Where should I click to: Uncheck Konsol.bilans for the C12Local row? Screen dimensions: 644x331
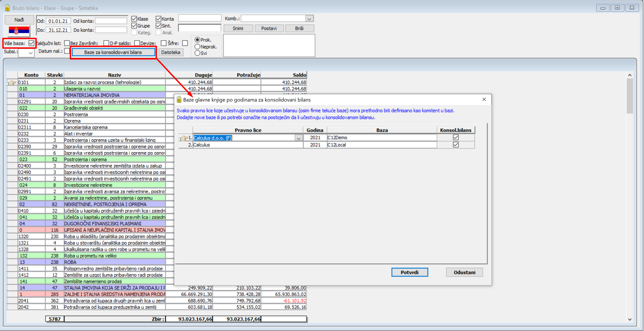pyautogui.click(x=455, y=145)
